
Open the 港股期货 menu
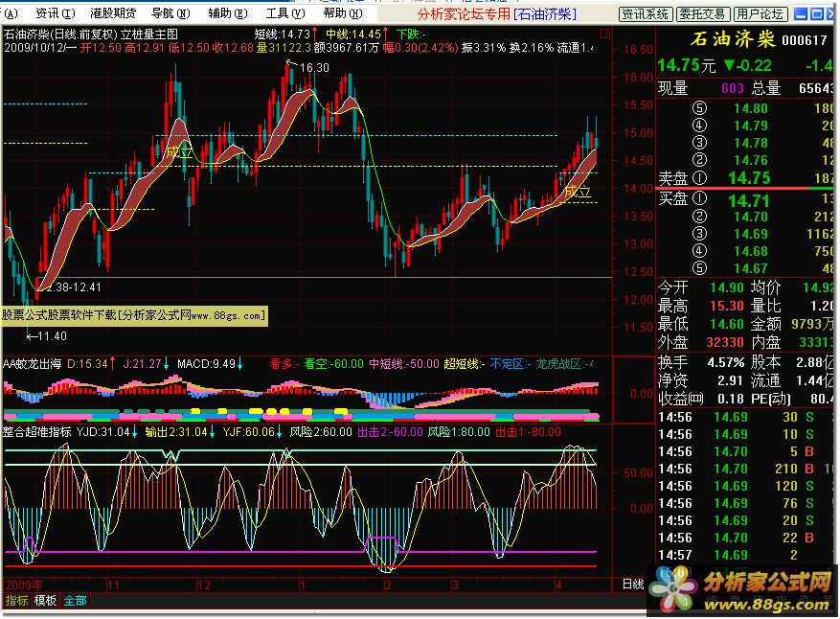113,13
